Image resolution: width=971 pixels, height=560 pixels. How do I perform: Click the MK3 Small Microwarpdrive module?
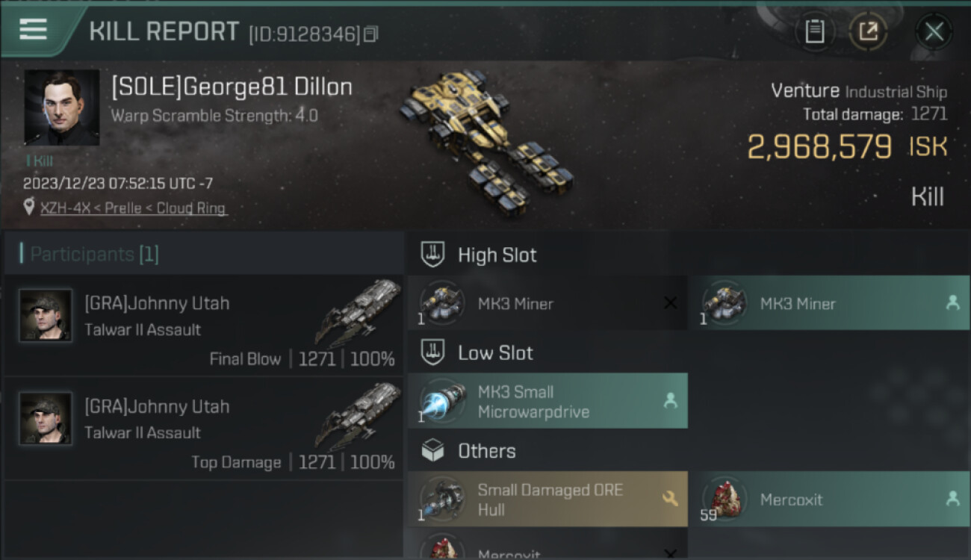point(547,402)
